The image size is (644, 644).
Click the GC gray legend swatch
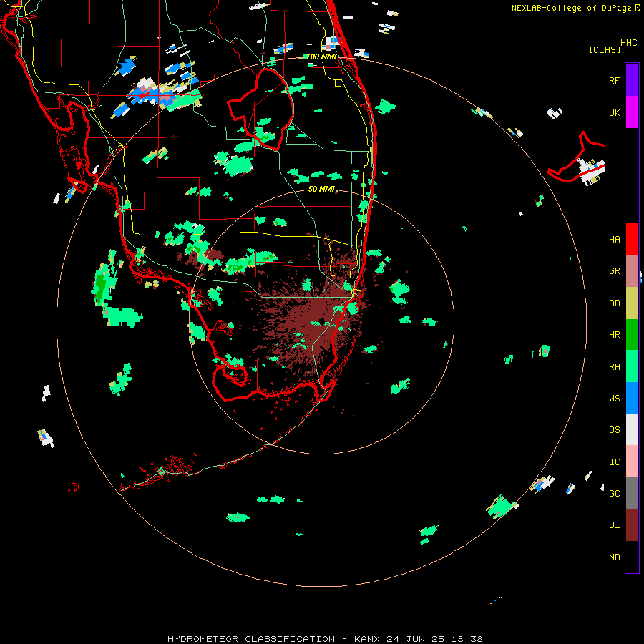632,493
